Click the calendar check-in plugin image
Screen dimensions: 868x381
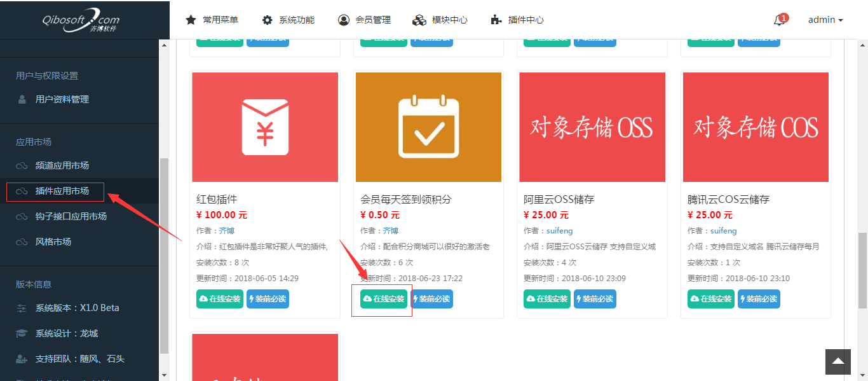point(428,127)
